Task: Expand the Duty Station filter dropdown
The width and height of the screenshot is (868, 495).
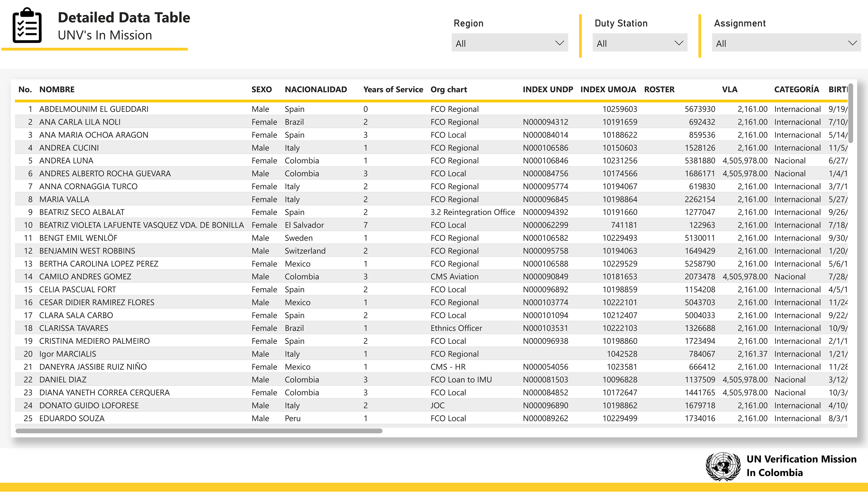Action: coord(639,43)
